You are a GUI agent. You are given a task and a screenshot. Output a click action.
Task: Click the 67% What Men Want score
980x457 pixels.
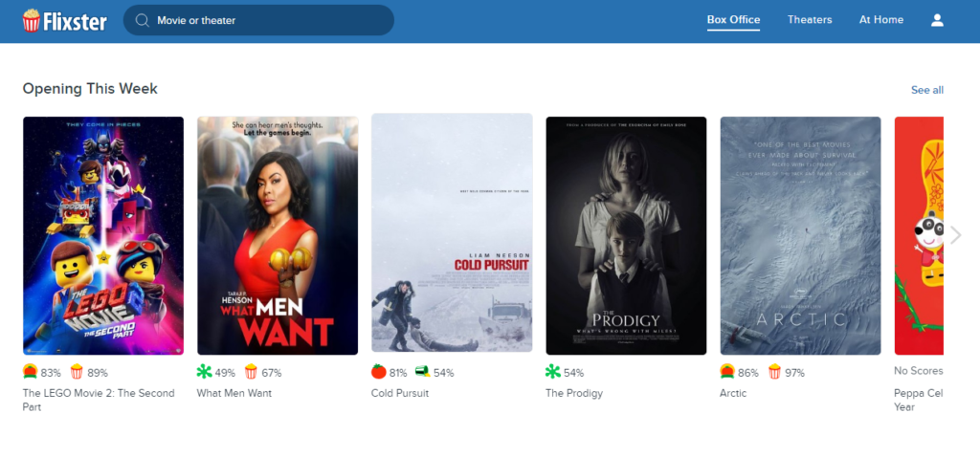[x=272, y=373]
